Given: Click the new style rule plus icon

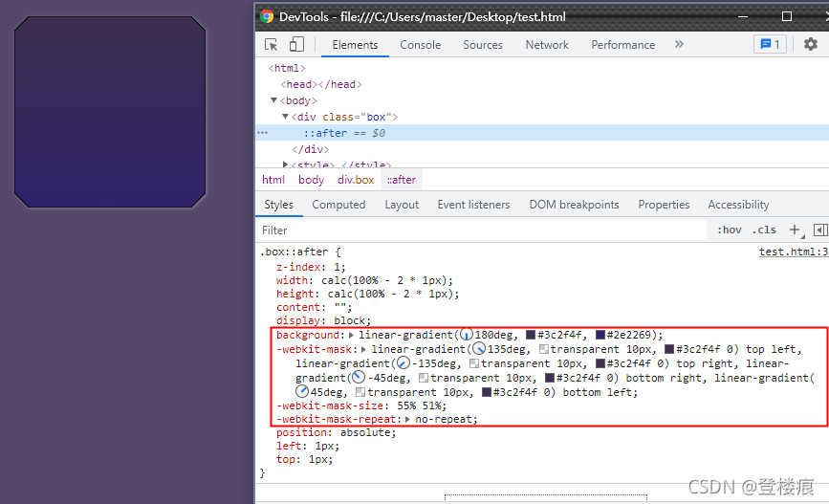Looking at the screenshot, I should pyautogui.click(x=795, y=230).
